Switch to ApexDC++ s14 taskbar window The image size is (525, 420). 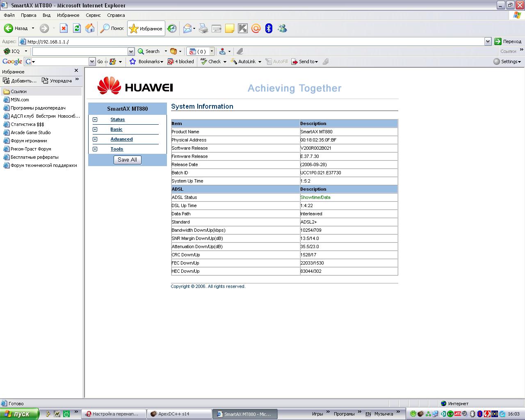(178, 414)
